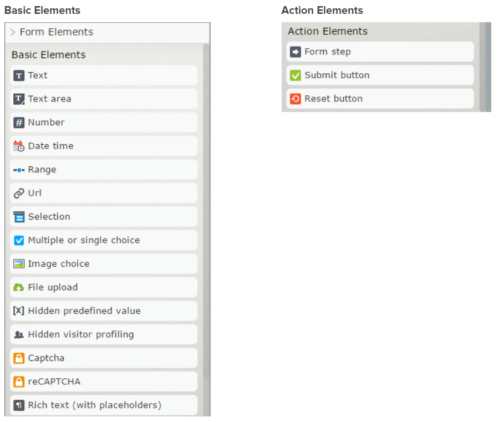The image size is (504, 422).
Task: Click the Reset button red icon
Action: click(x=296, y=99)
